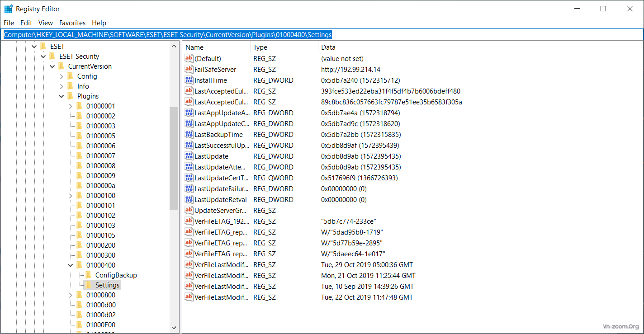Open the Edit menu

26,23
